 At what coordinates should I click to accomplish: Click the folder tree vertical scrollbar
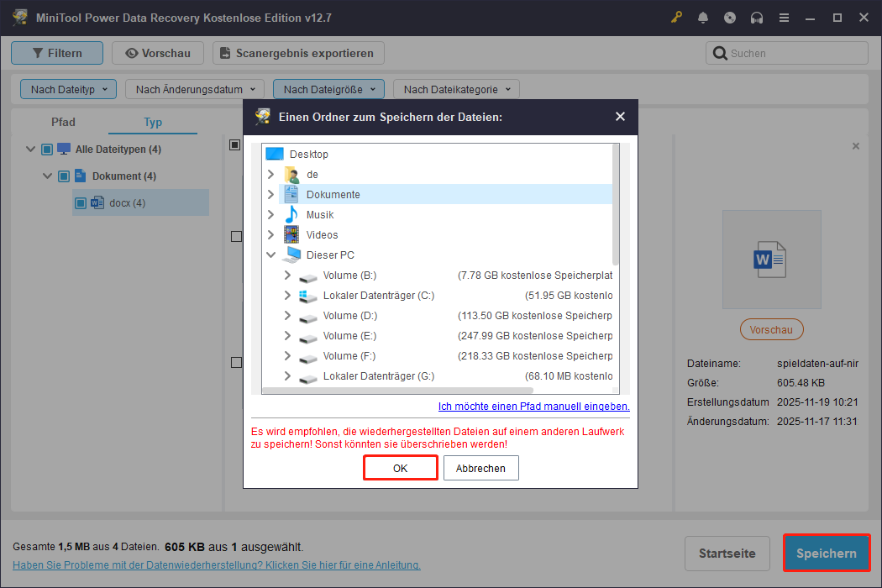616,205
